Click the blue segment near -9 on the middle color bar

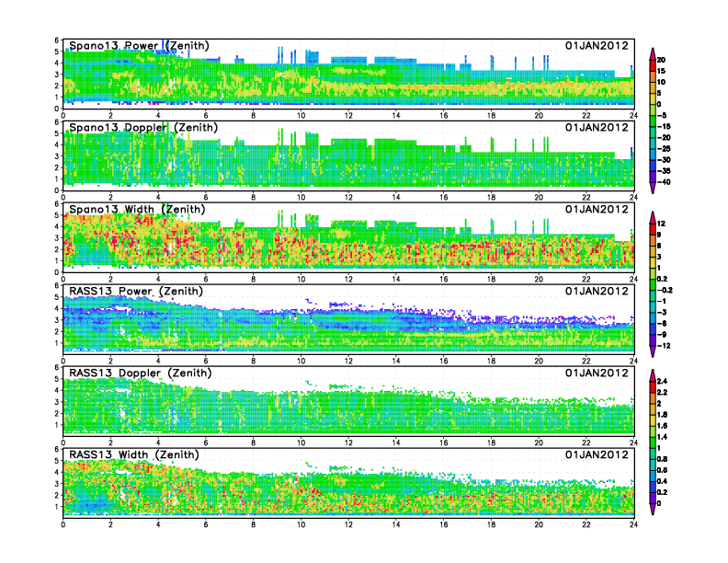tap(653, 329)
